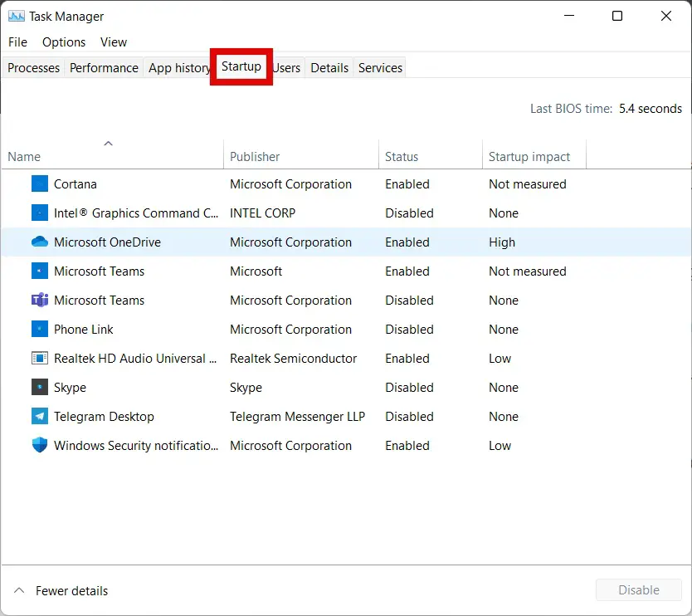Select the Phone Link entry
This screenshot has height=616, width=692.
84,329
